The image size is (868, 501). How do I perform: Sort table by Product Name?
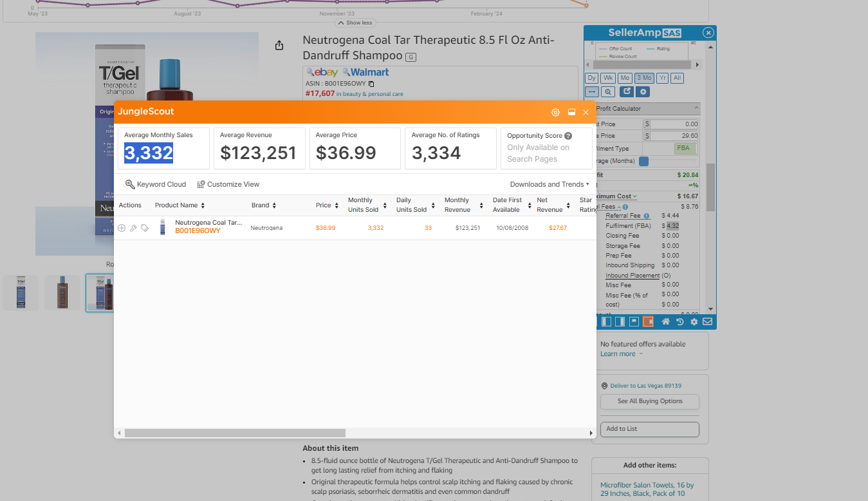point(180,205)
